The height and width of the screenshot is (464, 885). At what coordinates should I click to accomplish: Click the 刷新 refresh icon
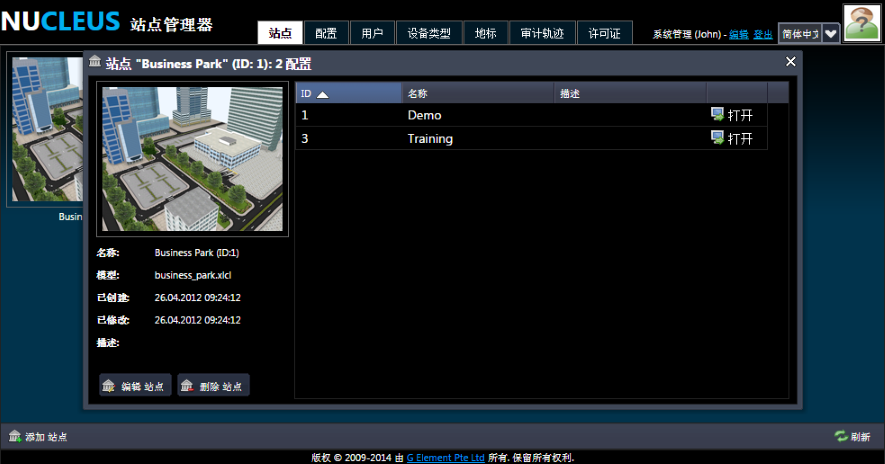tap(841, 437)
